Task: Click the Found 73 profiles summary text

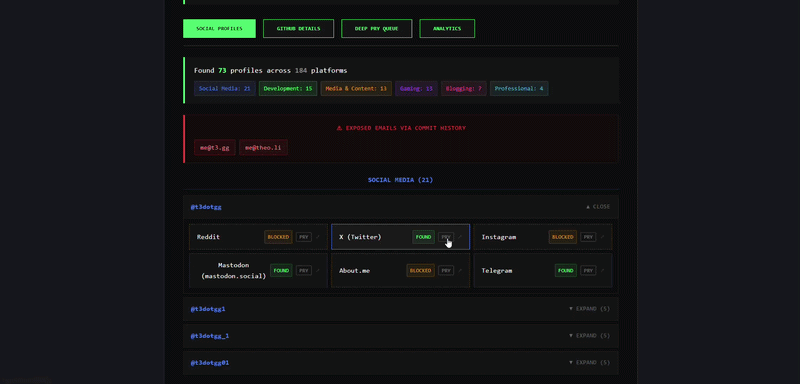Action: pyautogui.click(x=271, y=70)
